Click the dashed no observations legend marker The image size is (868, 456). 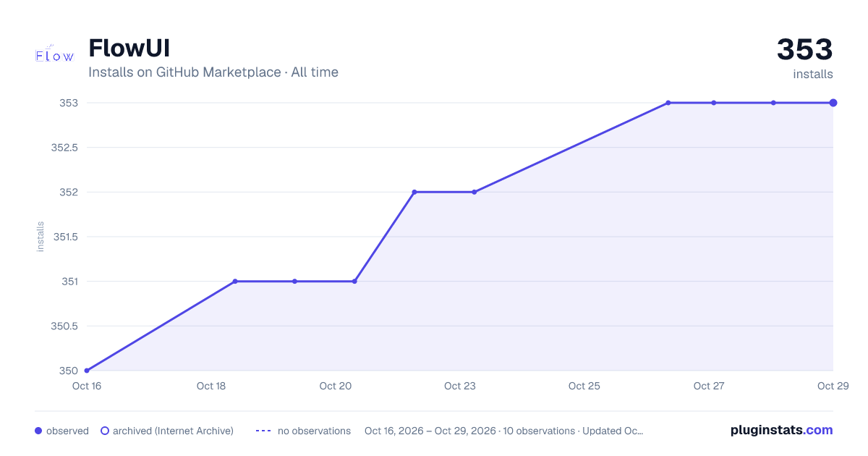point(263,431)
